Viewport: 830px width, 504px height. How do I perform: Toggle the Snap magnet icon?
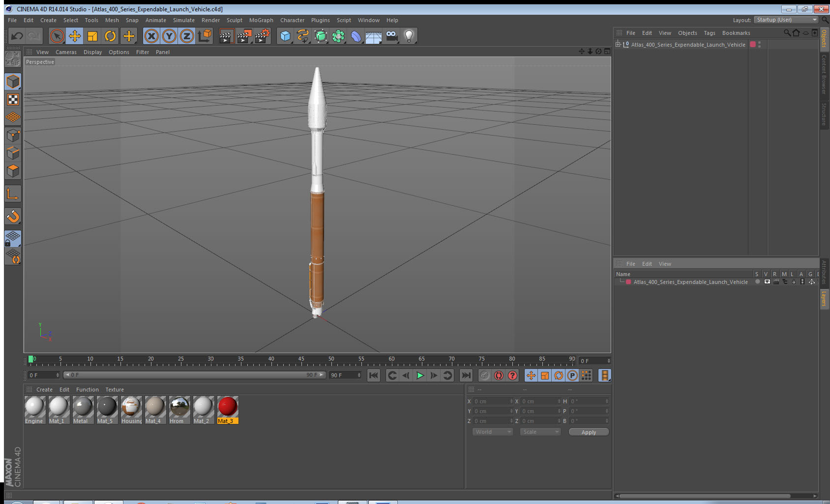(x=13, y=216)
